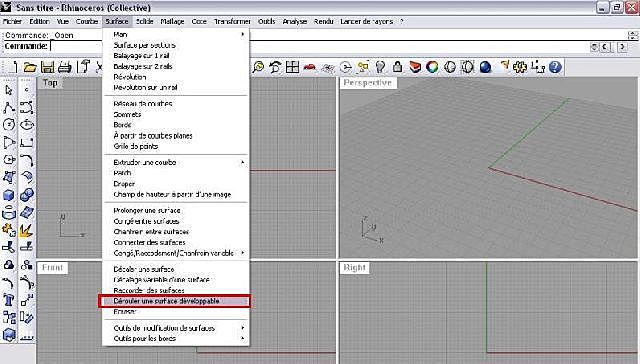
Task: Open file with the yellow folder icon
Action: point(30,67)
